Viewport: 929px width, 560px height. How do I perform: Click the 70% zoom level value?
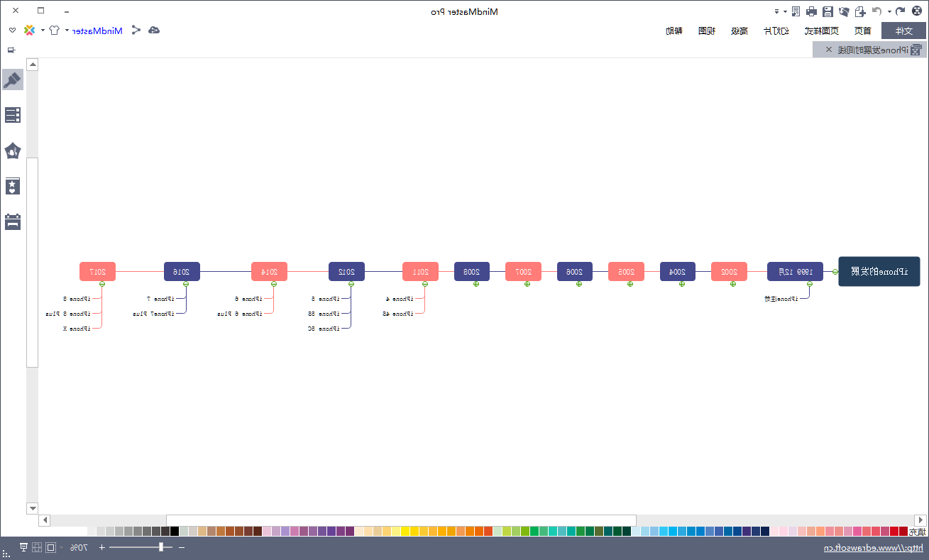tap(79, 547)
